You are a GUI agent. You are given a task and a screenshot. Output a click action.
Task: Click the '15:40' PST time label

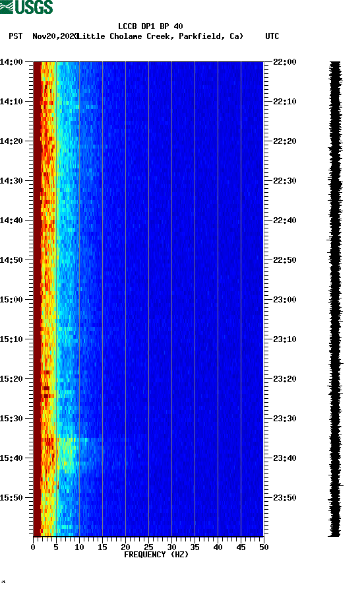11,458
